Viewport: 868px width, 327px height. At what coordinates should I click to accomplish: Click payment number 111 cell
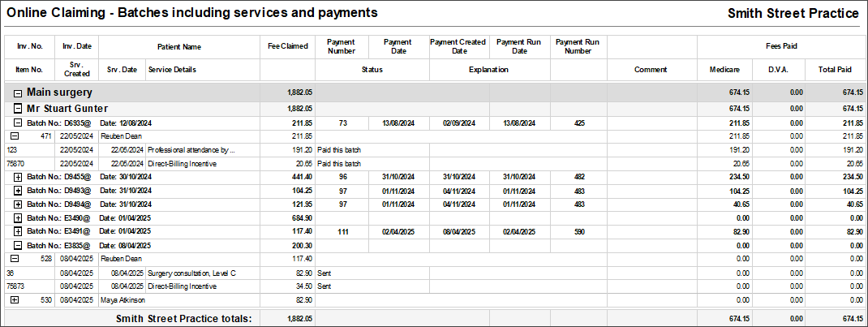click(x=343, y=231)
